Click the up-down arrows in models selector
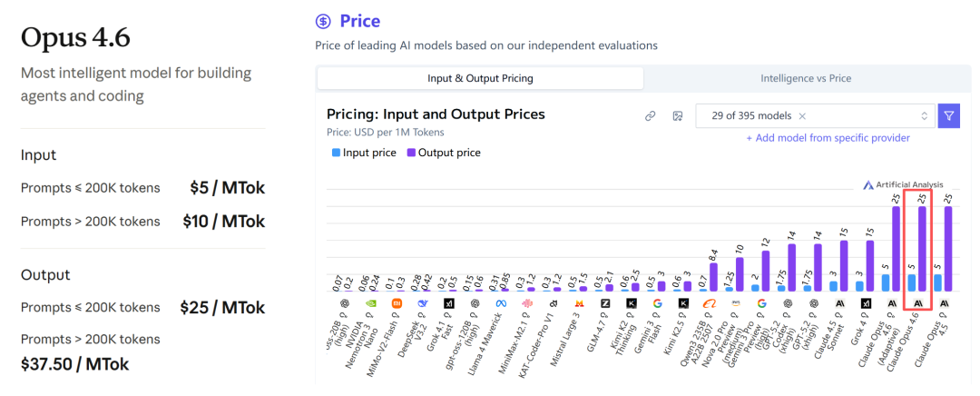980x396 pixels. (924, 116)
